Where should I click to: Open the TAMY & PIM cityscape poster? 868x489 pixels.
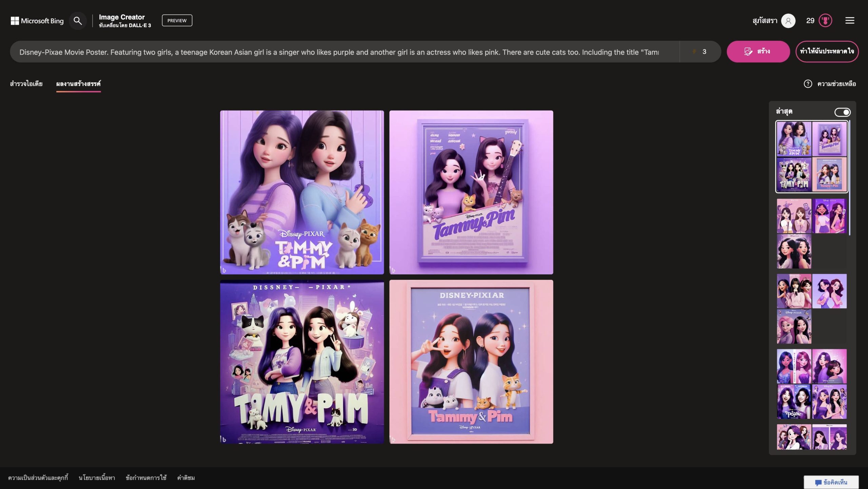[x=302, y=361]
